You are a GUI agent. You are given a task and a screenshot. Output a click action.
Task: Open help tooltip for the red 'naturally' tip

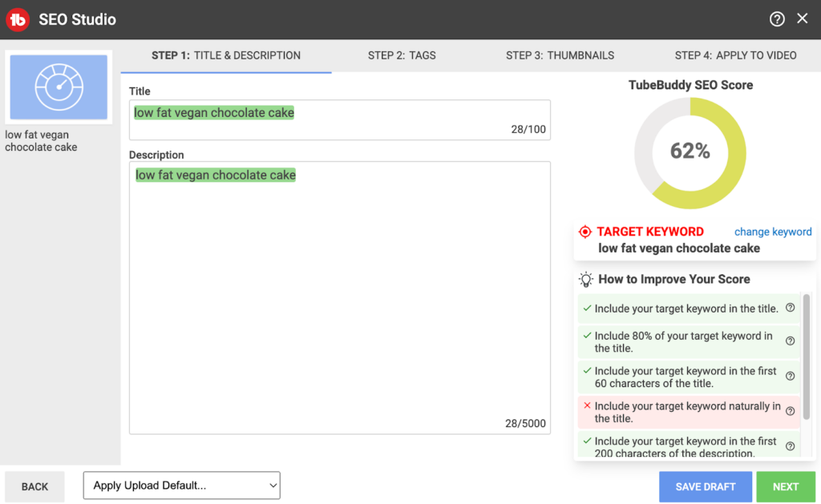click(x=790, y=411)
